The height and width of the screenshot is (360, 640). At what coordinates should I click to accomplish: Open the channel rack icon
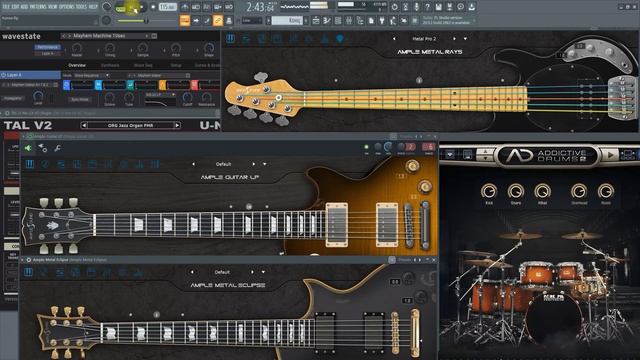(x=338, y=20)
